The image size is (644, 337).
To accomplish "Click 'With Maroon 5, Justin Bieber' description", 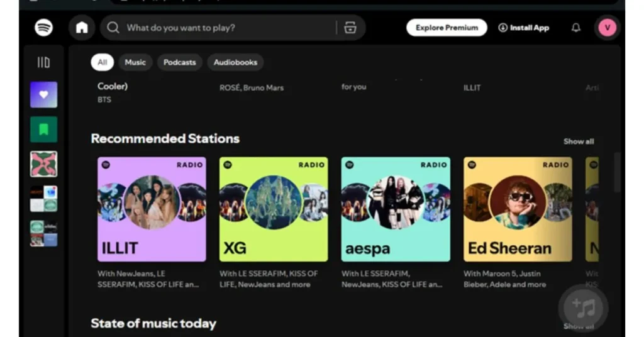I will tap(505, 279).
